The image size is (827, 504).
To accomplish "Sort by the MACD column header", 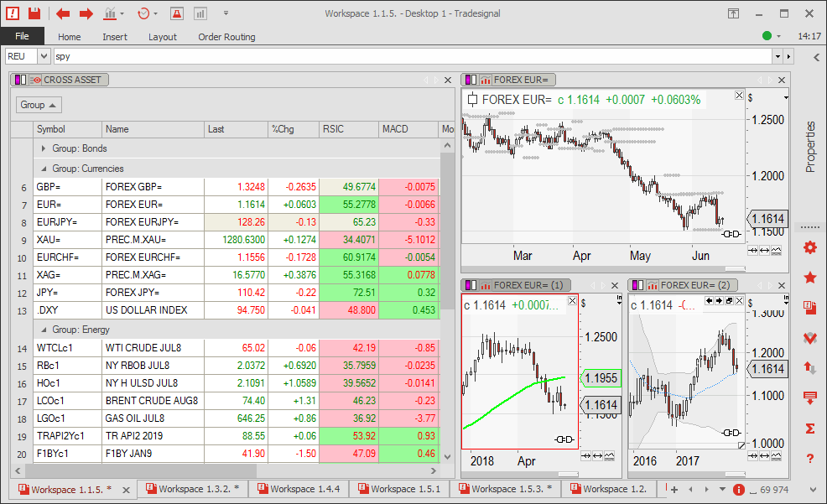I will (408, 129).
